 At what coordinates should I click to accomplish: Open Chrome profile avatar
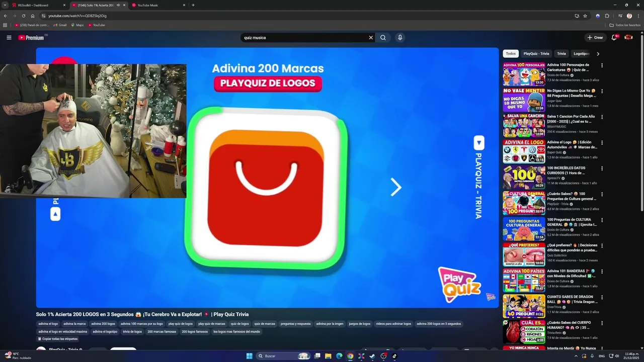[629, 16]
